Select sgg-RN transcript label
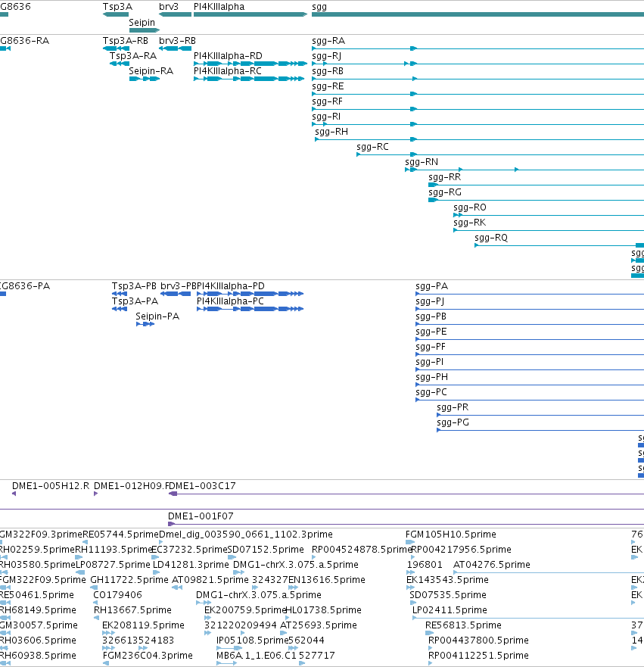Screen dimensions: 644x667 pos(422,162)
